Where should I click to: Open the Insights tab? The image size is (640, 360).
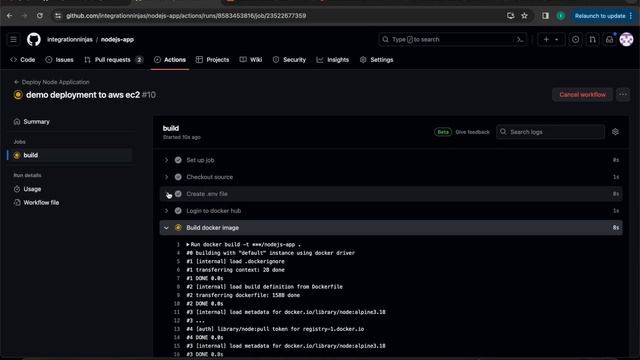[333, 60]
